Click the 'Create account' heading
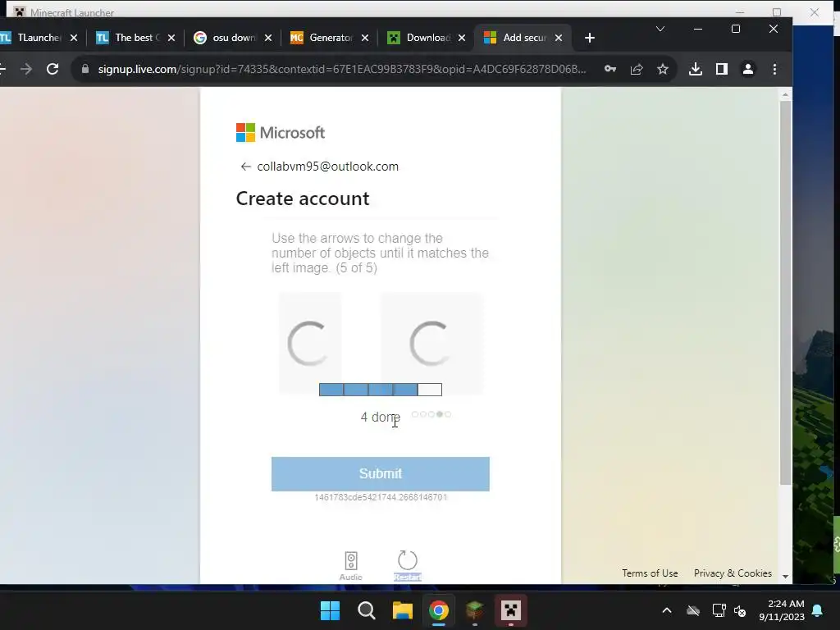840x630 pixels. 303,199
